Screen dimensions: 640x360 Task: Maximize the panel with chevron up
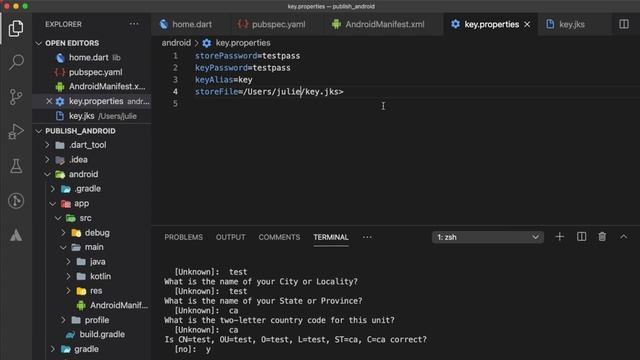tap(624, 237)
